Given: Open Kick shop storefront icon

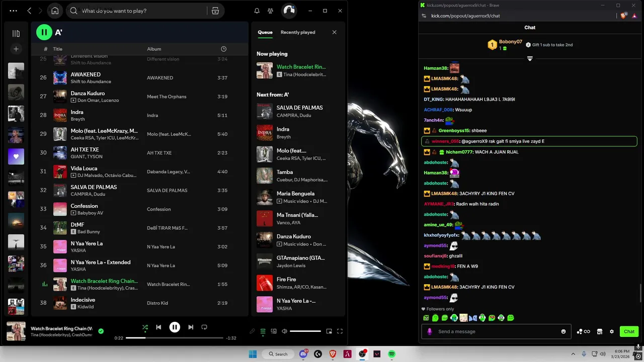Looking at the screenshot, I should [x=600, y=331].
